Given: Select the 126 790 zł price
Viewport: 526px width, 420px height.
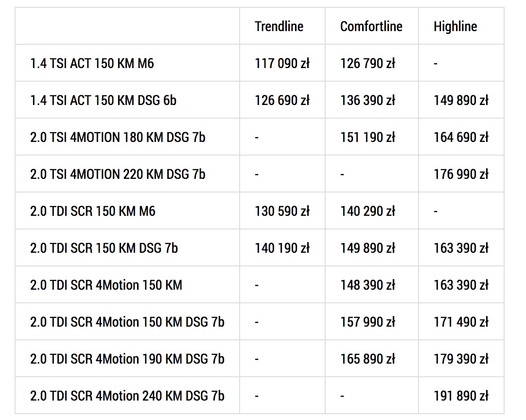Looking at the screenshot, I should 368,63.
